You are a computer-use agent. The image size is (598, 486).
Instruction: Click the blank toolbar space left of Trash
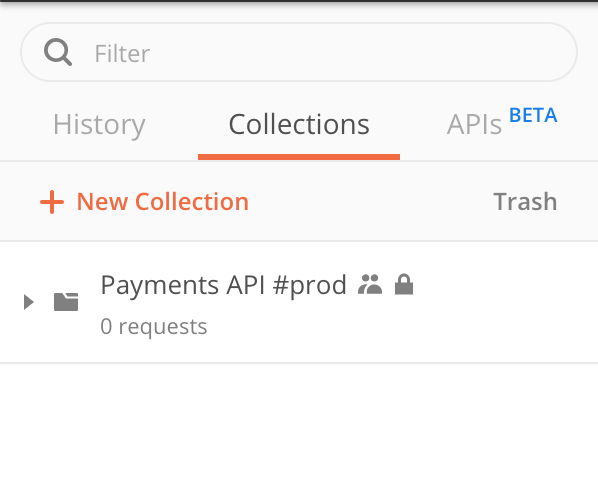coord(371,201)
